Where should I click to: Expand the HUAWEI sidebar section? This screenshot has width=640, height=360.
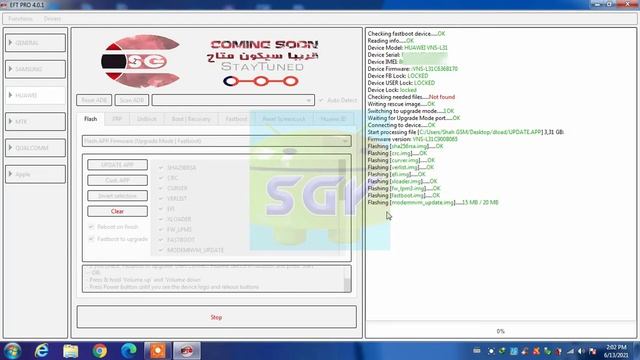(x=36, y=95)
